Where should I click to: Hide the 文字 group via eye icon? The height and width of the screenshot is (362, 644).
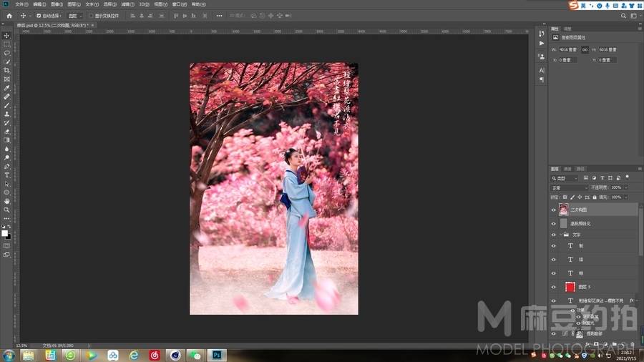[553, 235]
